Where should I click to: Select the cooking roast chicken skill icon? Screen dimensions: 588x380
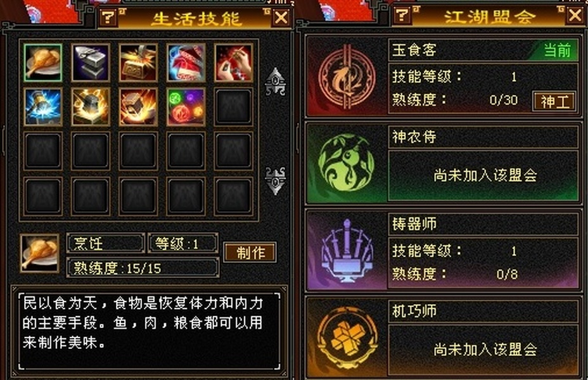coord(42,63)
